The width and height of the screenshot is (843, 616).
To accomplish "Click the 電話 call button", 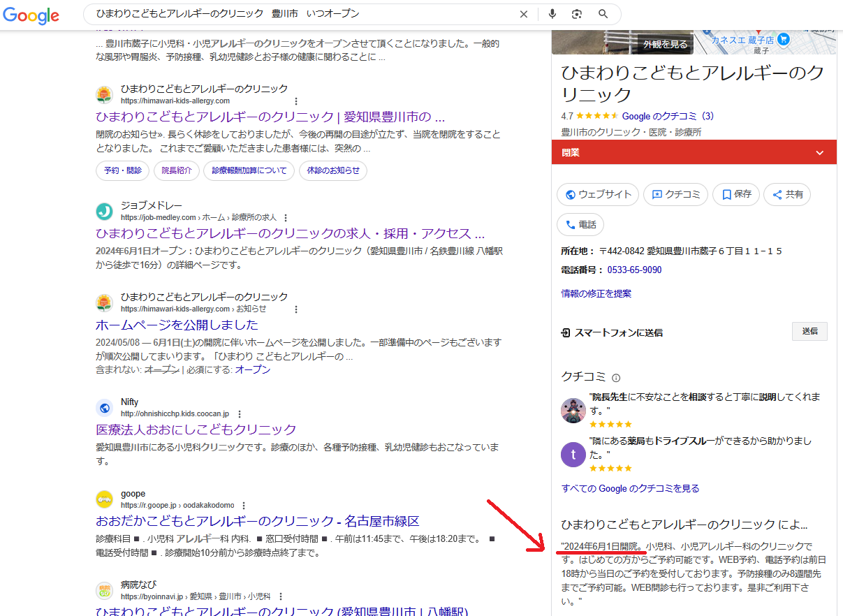I will [580, 225].
